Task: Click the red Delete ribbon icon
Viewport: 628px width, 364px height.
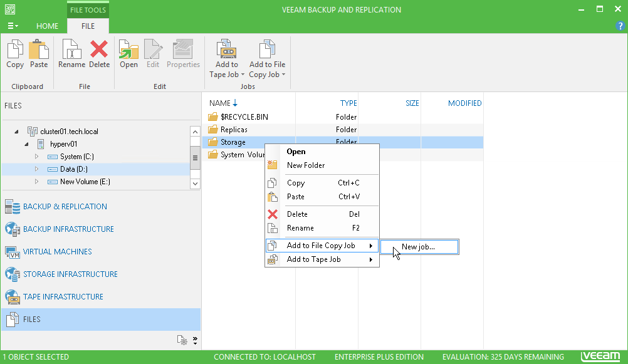Action: pos(99,49)
